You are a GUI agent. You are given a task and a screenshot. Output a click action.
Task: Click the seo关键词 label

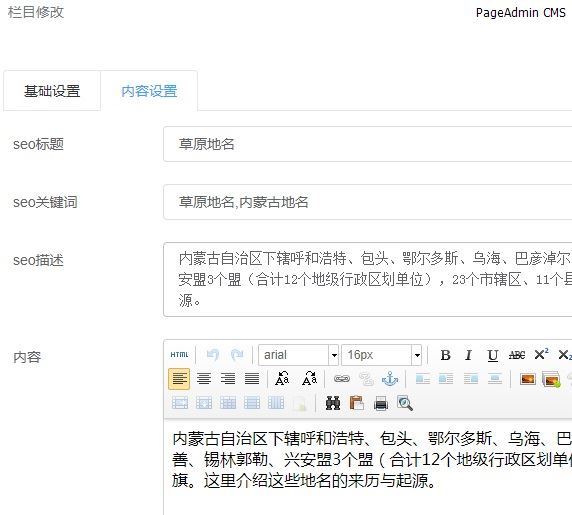coord(45,202)
